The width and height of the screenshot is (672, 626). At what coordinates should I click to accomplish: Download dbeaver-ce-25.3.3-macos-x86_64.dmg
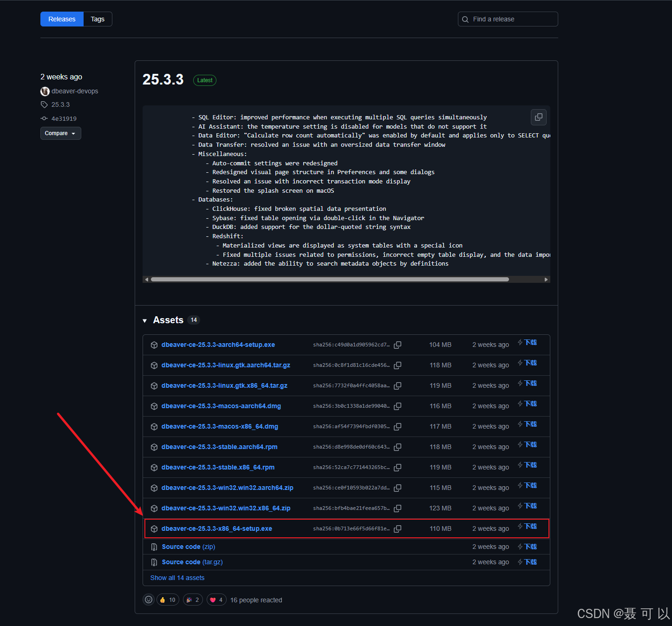220,426
